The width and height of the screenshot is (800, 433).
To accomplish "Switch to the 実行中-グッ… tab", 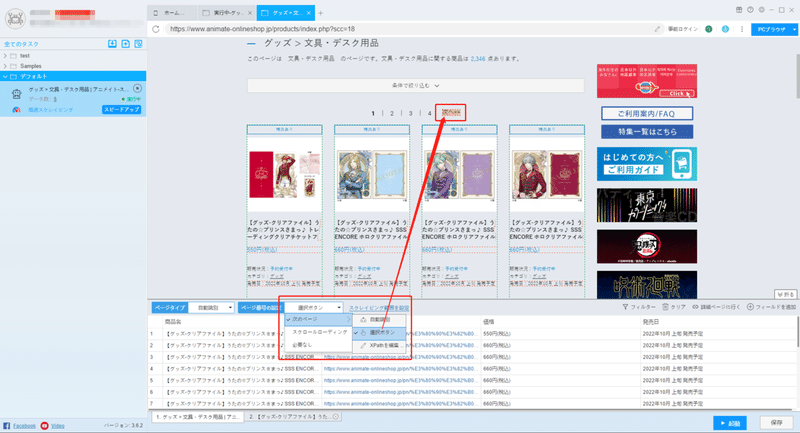I will click(227, 13).
